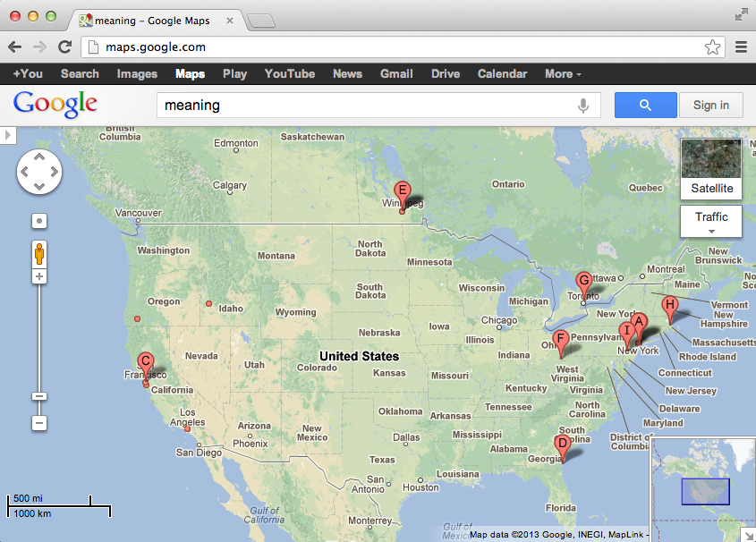Screen dimensions: 756x542
Task: Click the Texas state label
Action: (382, 460)
